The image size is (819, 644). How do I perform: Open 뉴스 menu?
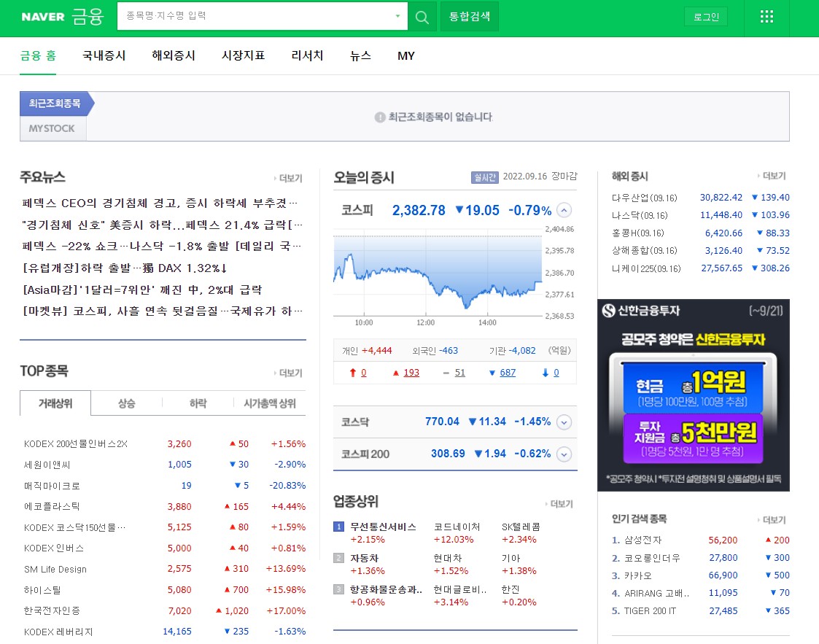(x=360, y=56)
